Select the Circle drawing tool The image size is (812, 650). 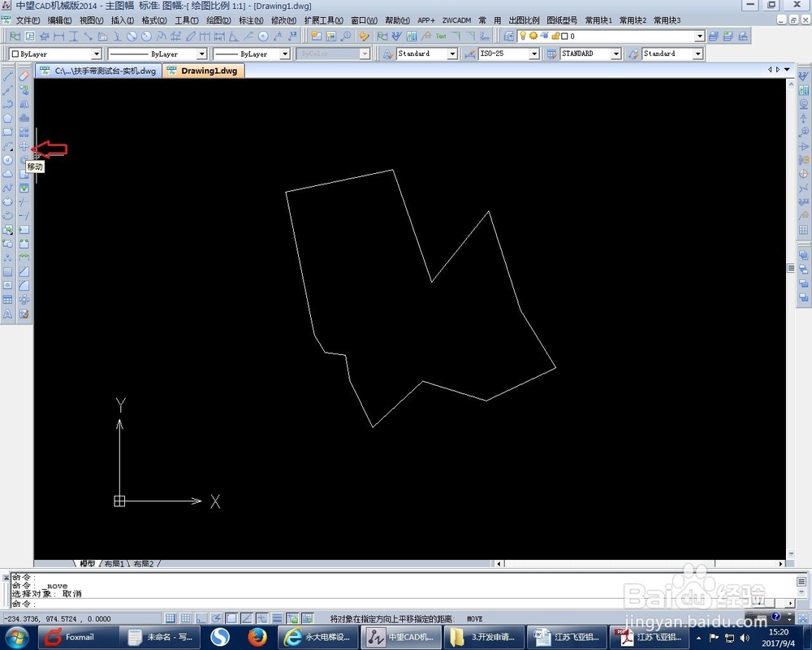pyautogui.click(x=8, y=160)
